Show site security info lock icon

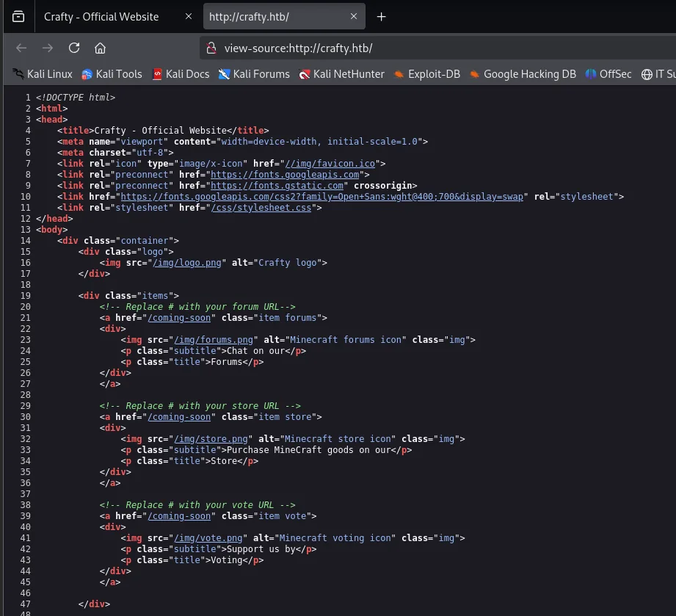(x=211, y=48)
